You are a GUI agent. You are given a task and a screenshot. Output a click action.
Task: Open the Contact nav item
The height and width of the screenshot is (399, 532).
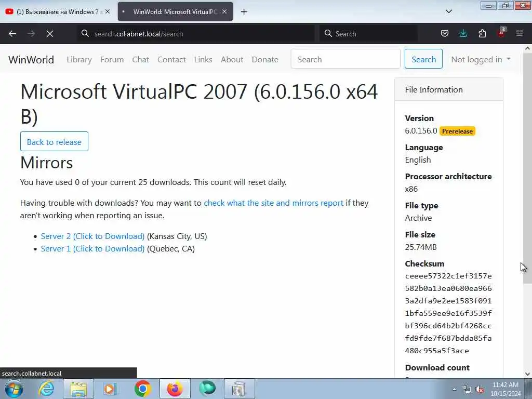click(171, 59)
